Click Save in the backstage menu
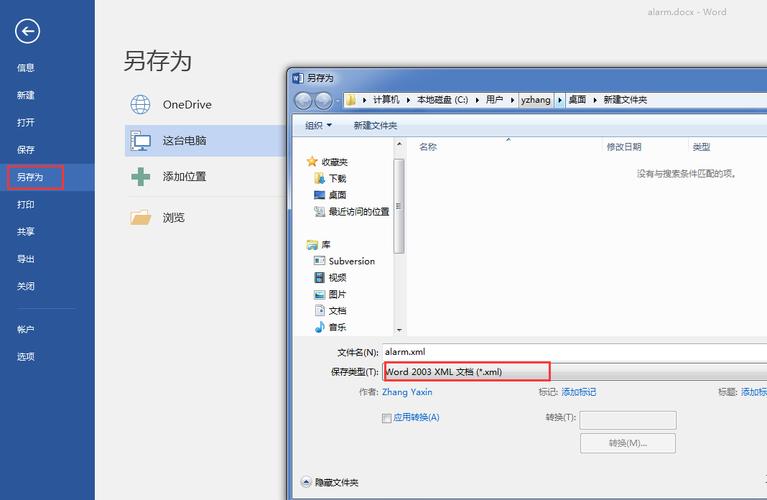 tap(26, 150)
